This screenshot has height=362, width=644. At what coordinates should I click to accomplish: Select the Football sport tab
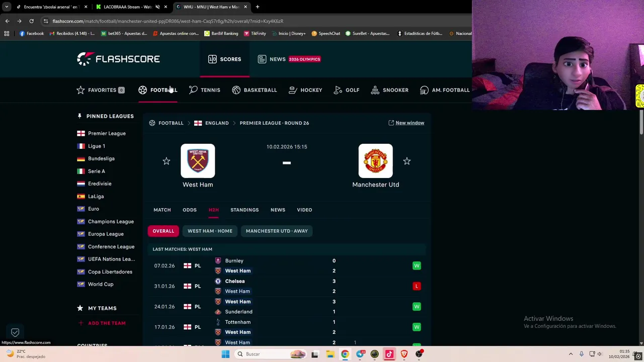pos(157,90)
